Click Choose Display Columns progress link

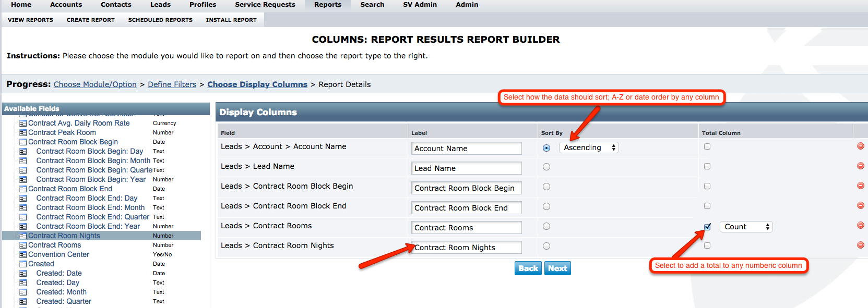coord(257,84)
